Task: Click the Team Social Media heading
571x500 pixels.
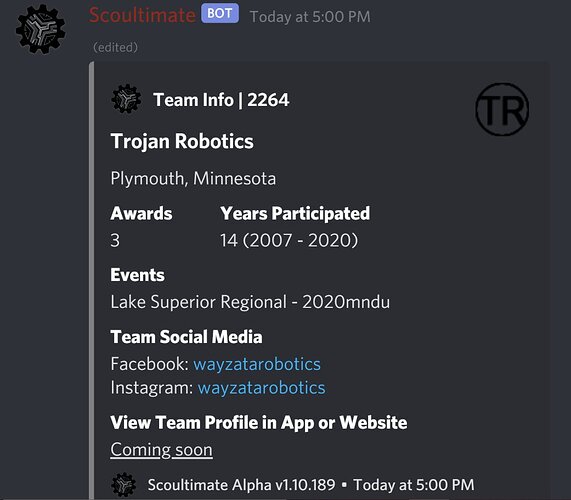Action: [186, 337]
